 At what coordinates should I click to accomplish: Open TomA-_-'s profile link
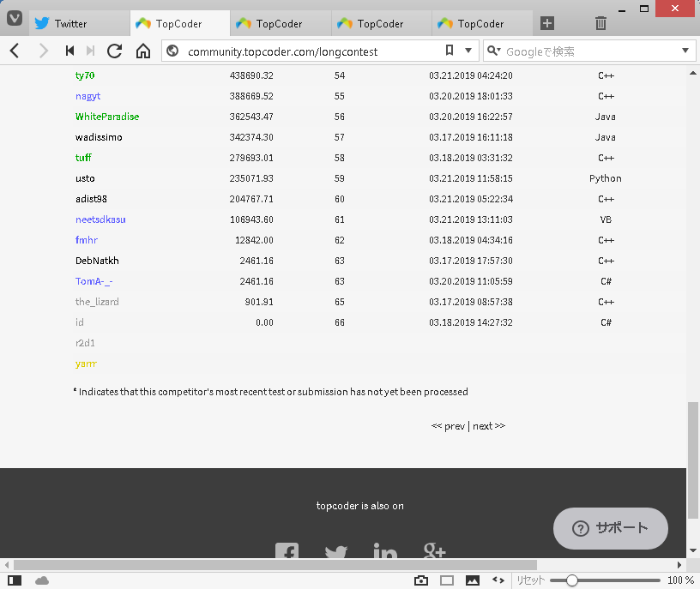[x=94, y=281]
